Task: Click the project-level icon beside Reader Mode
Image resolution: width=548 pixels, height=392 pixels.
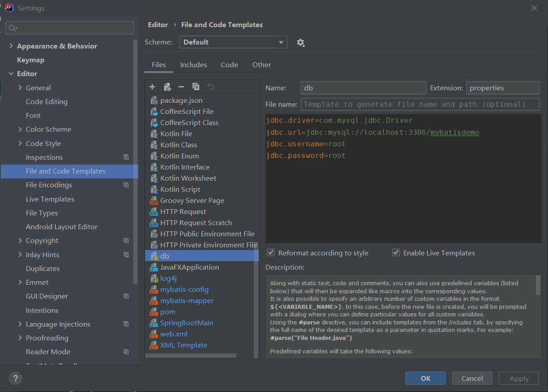Action: [126, 352]
